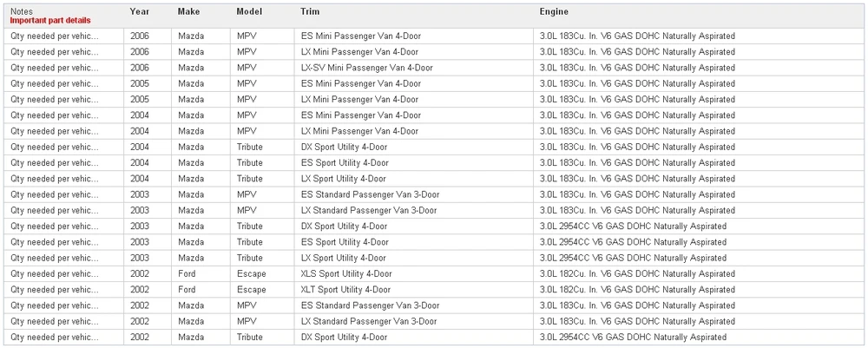The width and height of the screenshot is (868, 348).
Task: Click the Make column header
Action: tap(188, 11)
